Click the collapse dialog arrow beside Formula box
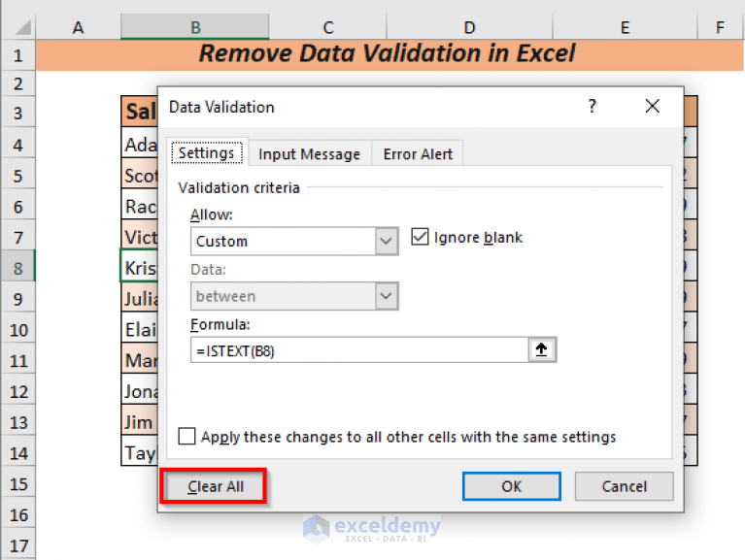745x560 pixels. (542, 350)
